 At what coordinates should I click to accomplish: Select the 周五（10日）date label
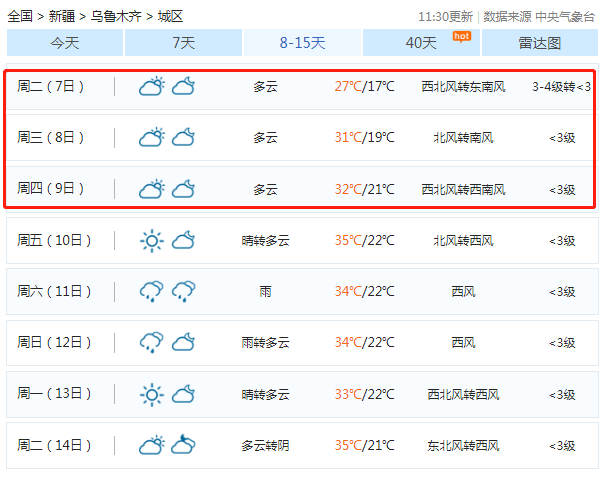[54, 240]
